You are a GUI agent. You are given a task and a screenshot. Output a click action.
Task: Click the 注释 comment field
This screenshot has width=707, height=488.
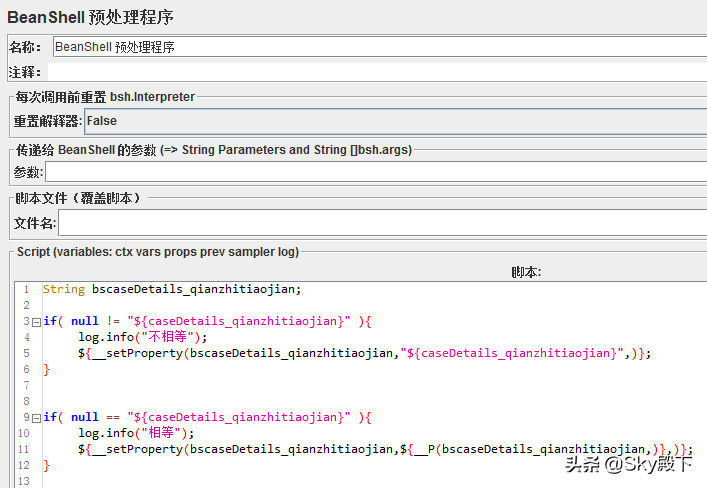(377, 72)
